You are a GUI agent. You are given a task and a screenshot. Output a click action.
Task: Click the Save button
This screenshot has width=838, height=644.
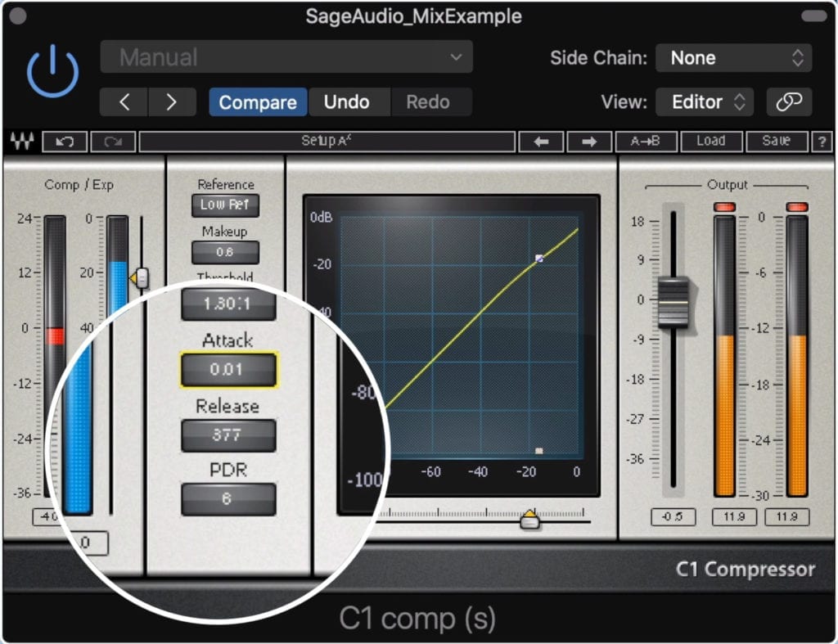point(777,142)
